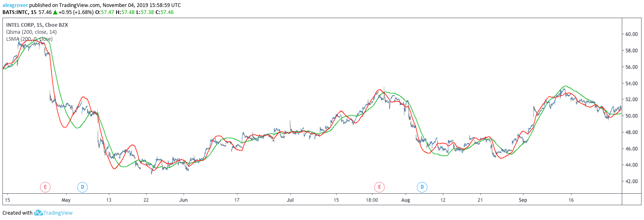This screenshot has width=644, height=220.
Task: Click the 12 date axis label
Action: pos(443,200)
